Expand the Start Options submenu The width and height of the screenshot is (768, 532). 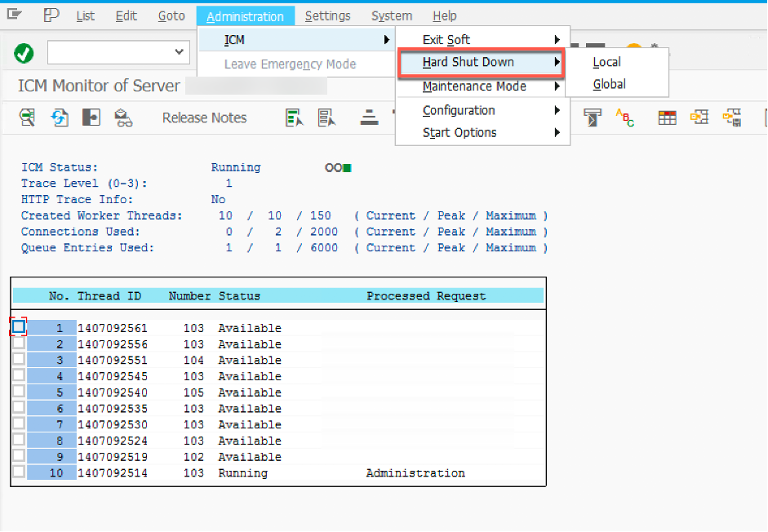[482, 133]
